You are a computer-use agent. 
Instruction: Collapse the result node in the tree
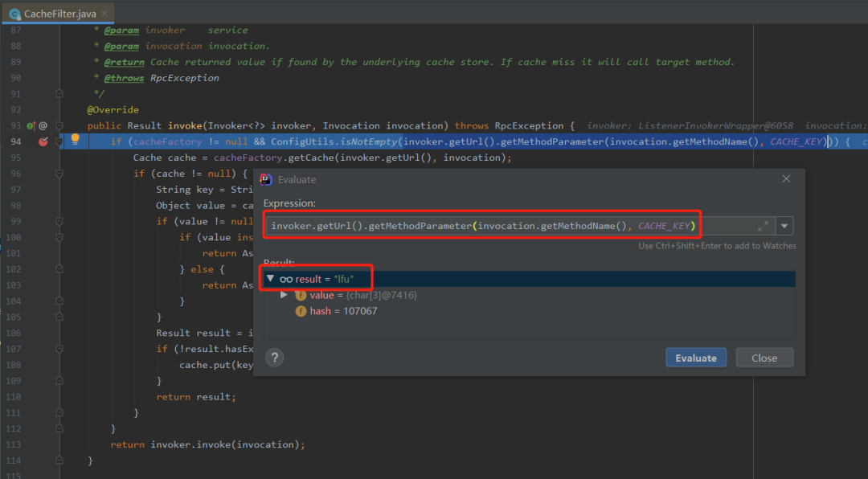(270, 279)
